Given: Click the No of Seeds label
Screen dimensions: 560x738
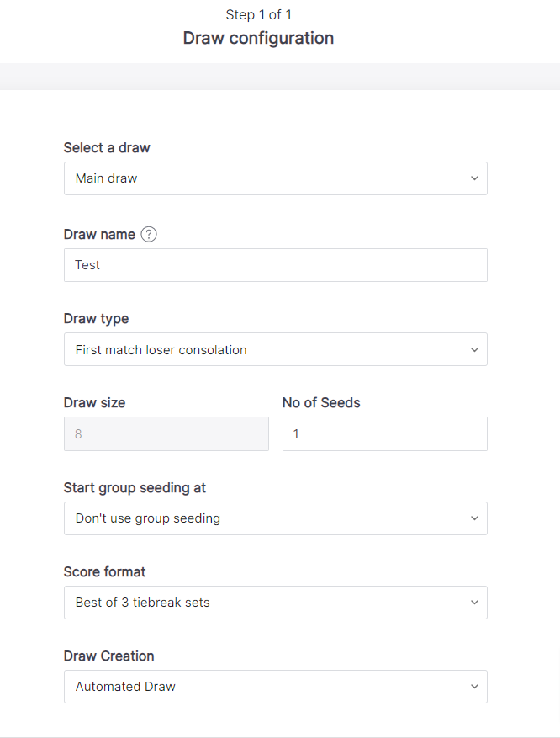Looking at the screenshot, I should [321, 402].
